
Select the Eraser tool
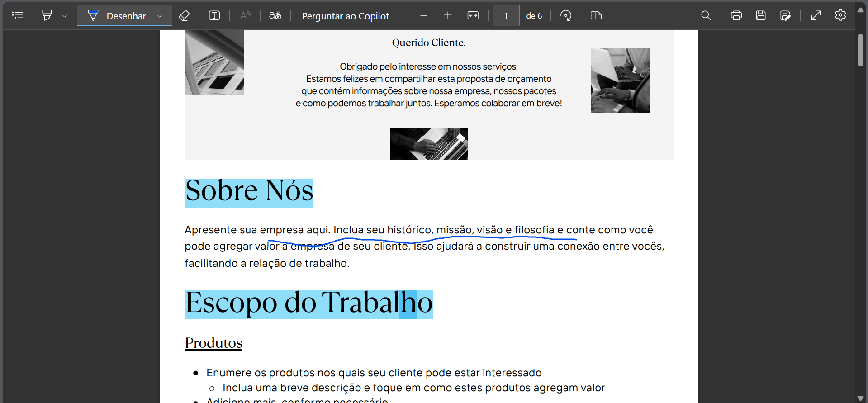184,15
